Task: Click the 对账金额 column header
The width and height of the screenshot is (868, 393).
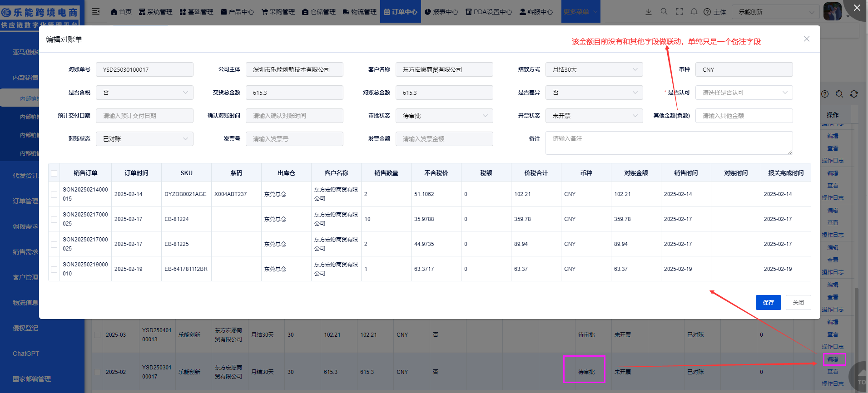Action: tap(636, 173)
